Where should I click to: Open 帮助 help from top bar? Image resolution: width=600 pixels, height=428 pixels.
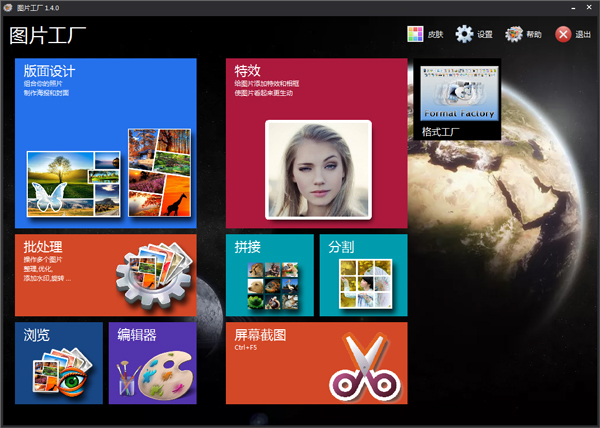coord(514,34)
